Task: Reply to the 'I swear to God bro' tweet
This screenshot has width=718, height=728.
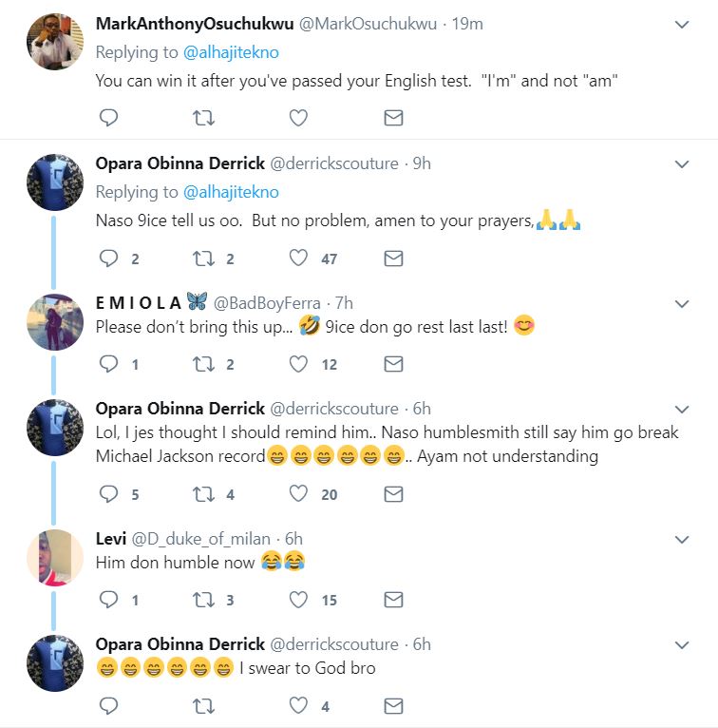Action: (109, 705)
